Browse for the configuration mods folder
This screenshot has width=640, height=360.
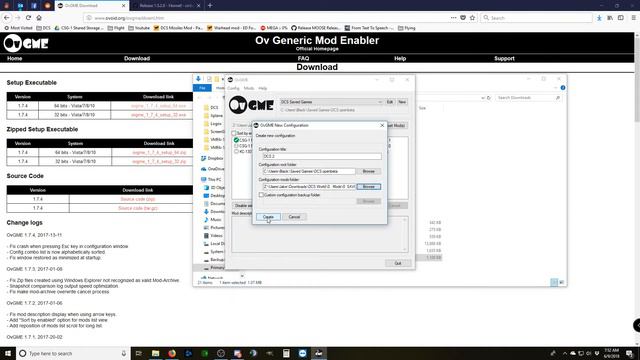click(x=369, y=187)
